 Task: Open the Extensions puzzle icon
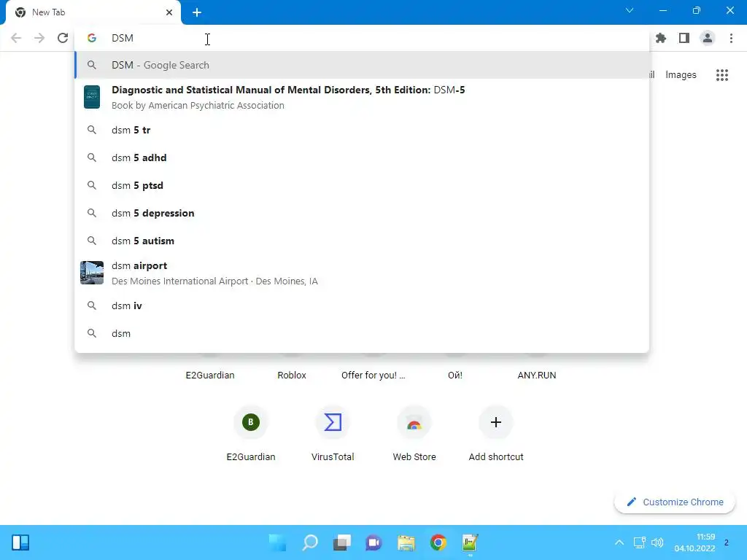click(x=661, y=38)
